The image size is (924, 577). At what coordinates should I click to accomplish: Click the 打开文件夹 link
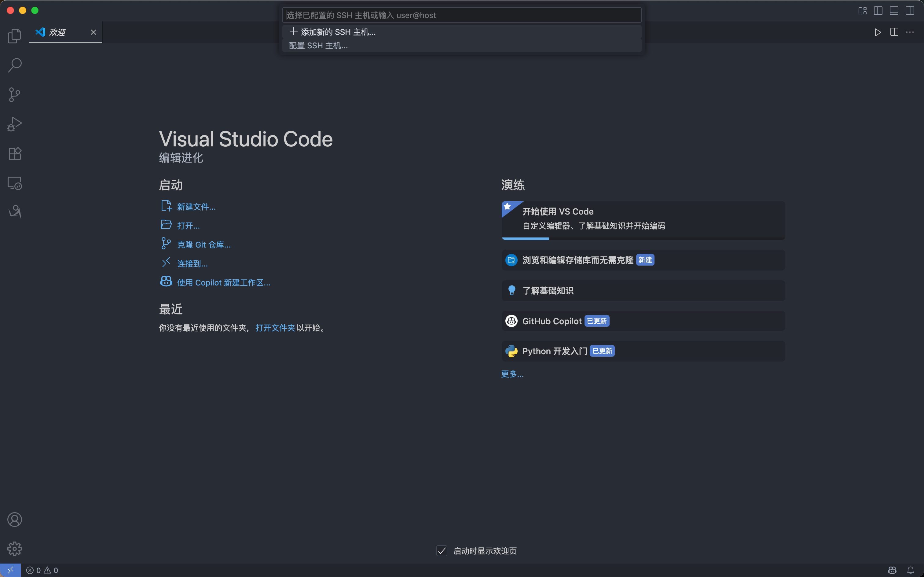pyautogui.click(x=275, y=328)
